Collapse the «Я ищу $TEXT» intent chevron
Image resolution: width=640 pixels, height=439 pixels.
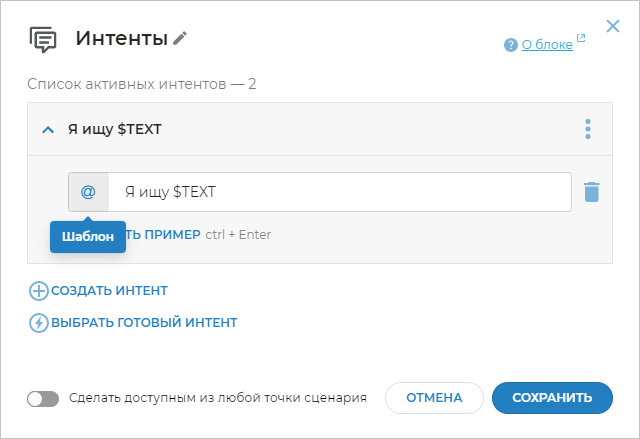(x=47, y=129)
